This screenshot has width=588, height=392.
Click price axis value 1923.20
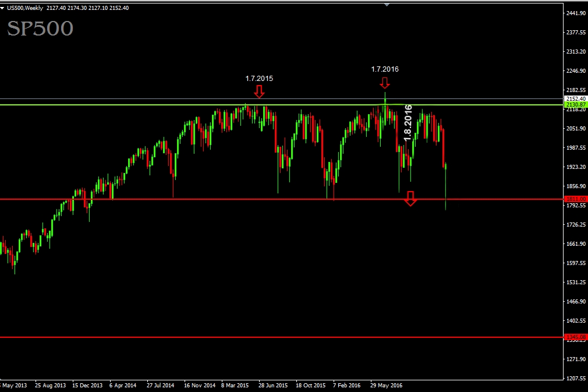576,167
